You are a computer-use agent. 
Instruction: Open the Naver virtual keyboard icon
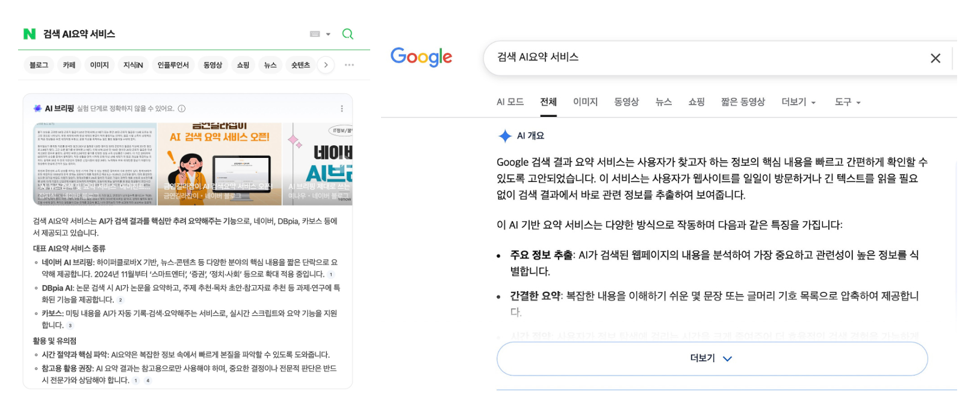[315, 34]
